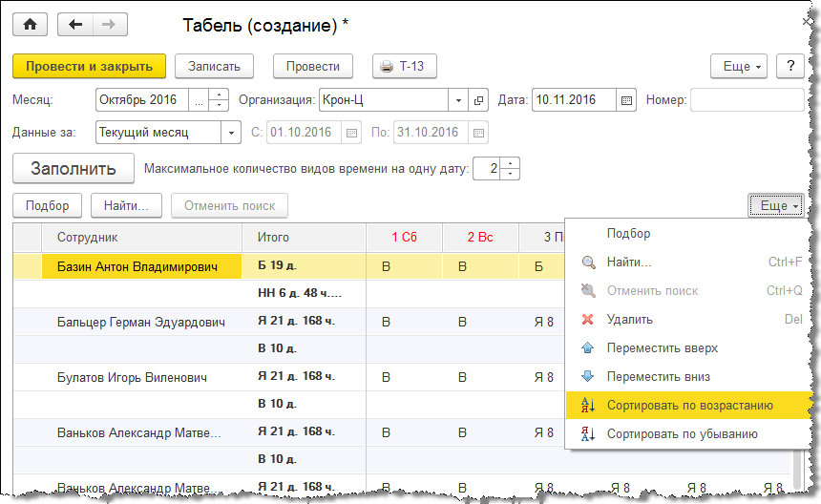Select the Бальцер Герман Эдуардович row
The image size is (821, 504).
[141, 323]
